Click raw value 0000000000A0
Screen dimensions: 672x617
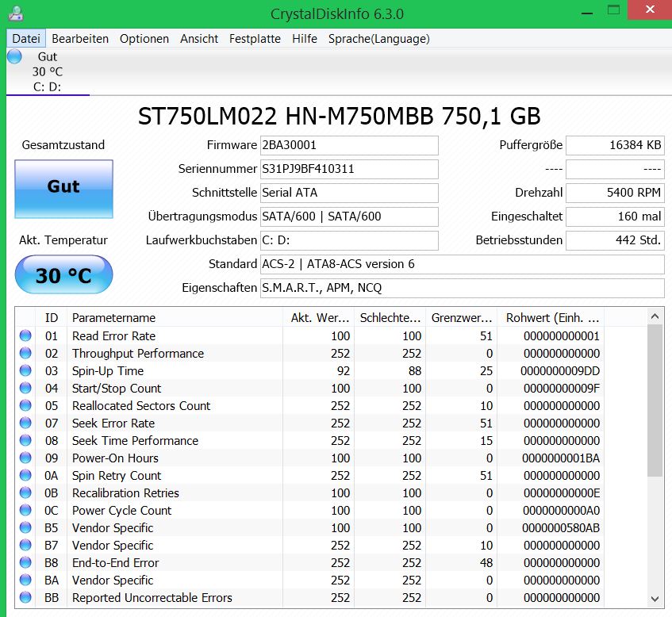pyautogui.click(x=562, y=510)
